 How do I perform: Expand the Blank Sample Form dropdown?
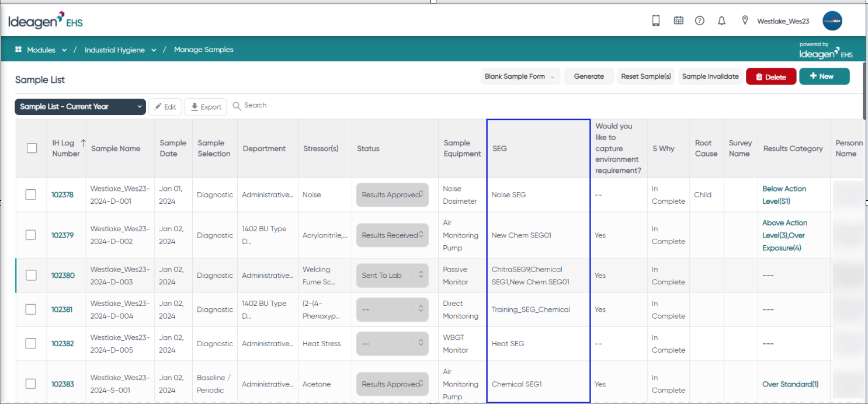click(519, 76)
